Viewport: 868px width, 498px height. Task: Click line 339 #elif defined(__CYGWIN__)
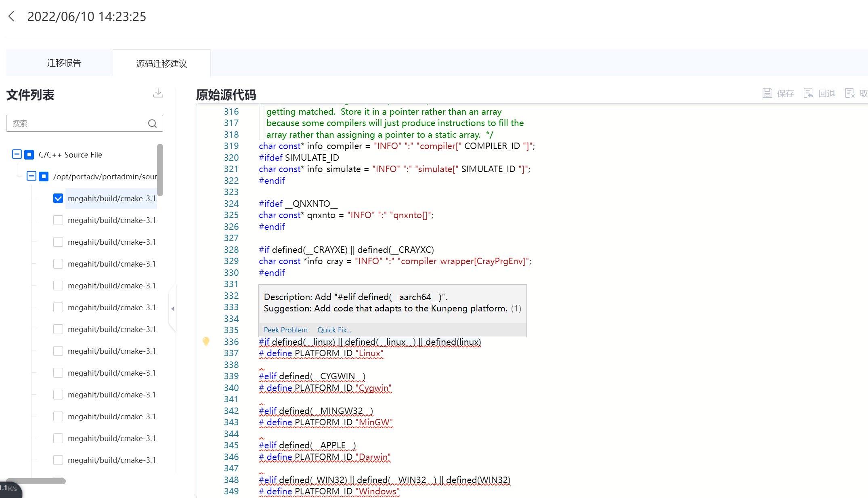(x=312, y=376)
